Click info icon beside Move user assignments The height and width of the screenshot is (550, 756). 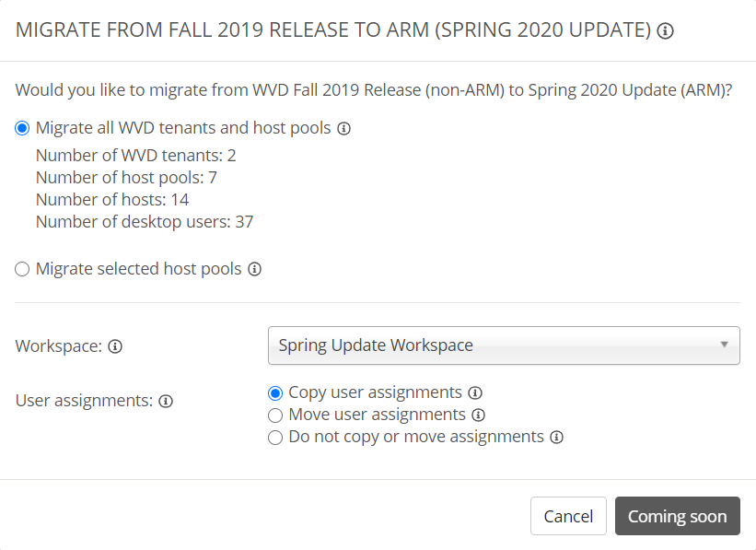click(x=478, y=415)
